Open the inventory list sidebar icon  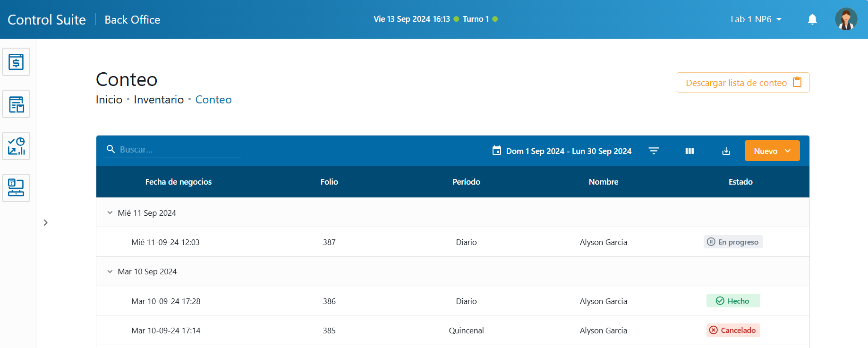point(16,104)
